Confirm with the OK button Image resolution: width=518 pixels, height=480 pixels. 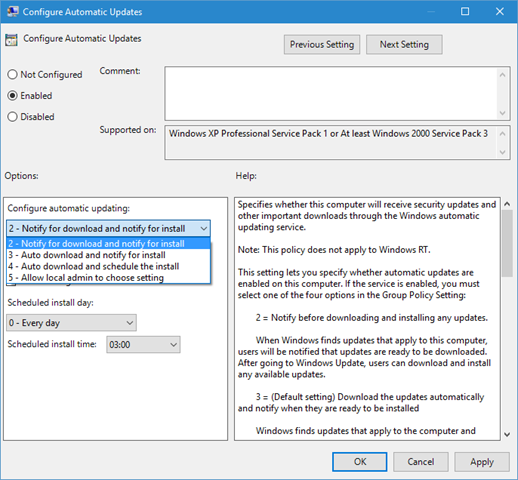(x=360, y=462)
